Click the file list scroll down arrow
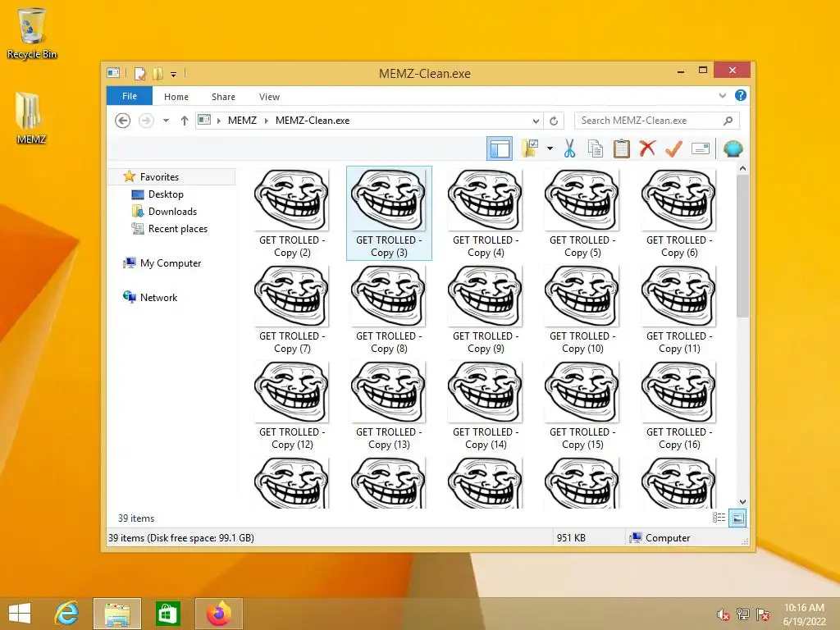The image size is (840, 630). [x=742, y=502]
